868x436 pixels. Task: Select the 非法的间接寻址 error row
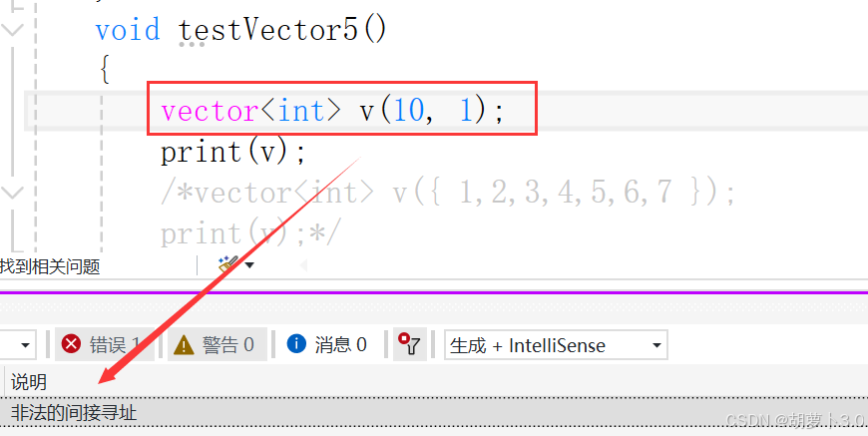(434, 413)
